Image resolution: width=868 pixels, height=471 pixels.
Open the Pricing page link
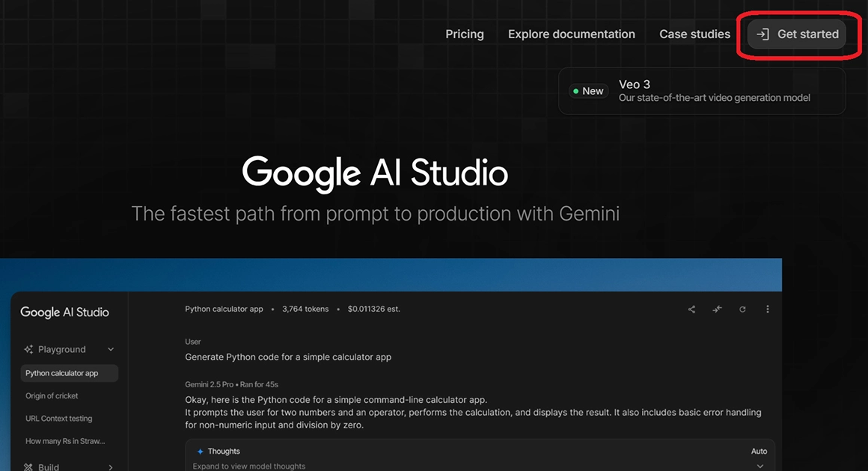click(x=465, y=34)
